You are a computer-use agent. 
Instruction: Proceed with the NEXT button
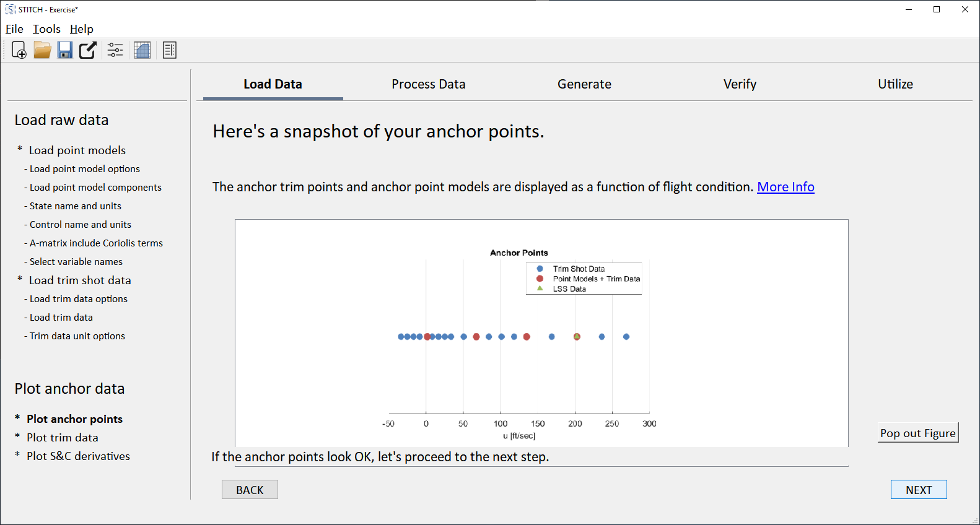tap(918, 490)
